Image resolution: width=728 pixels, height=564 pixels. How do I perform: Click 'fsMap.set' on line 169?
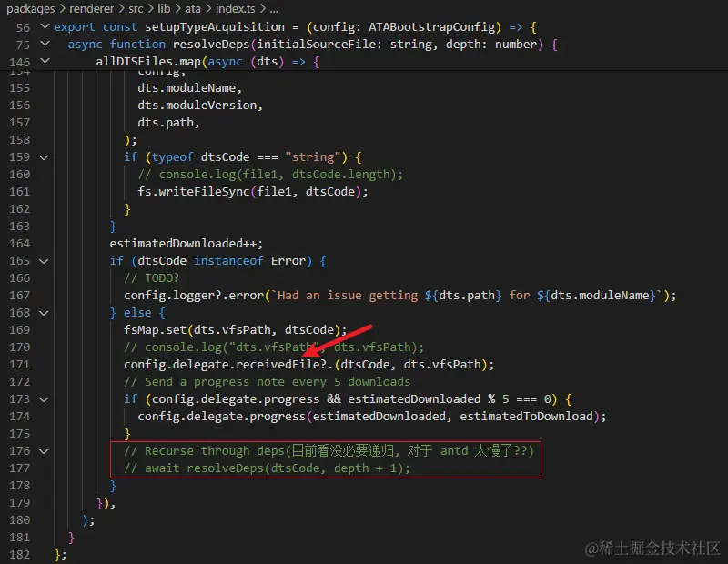(x=155, y=329)
